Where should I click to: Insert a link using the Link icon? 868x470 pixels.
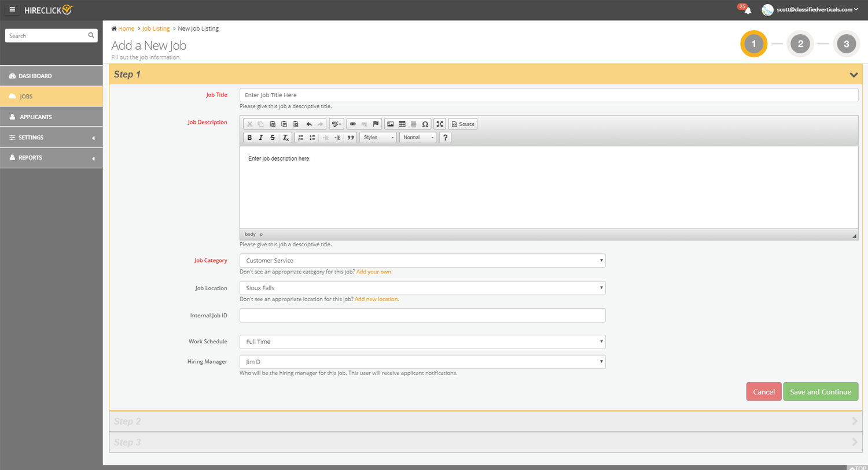coord(352,124)
